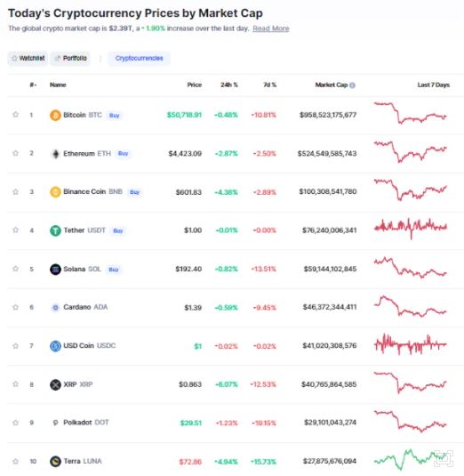Sort by the 24h % column header
The width and height of the screenshot is (464, 476).
pos(229,85)
